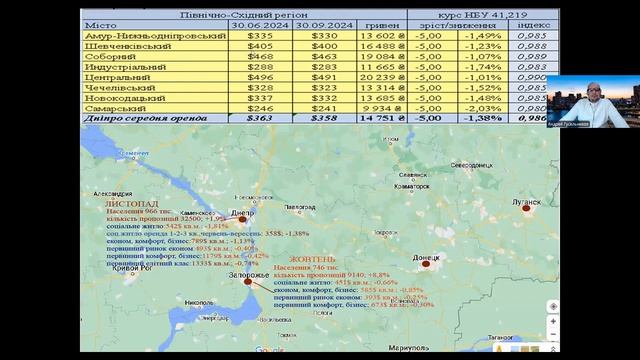Click the 'Мариуполь' city label on map
The image size is (640, 360).
pos(409,348)
